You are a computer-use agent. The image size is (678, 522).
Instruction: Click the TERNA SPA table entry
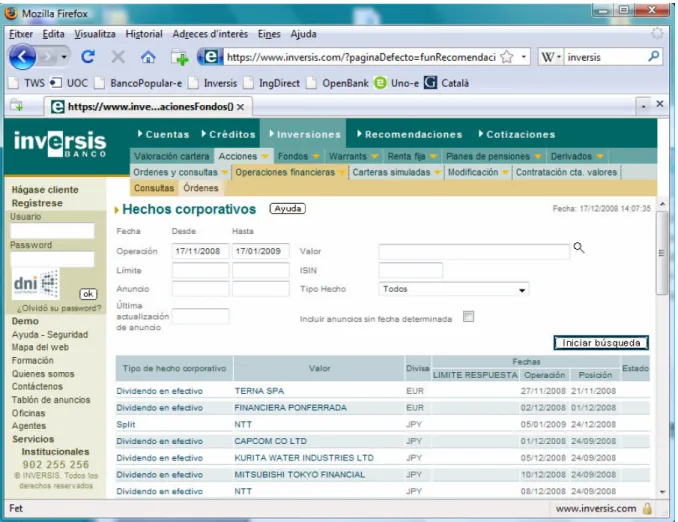tap(259, 391)
